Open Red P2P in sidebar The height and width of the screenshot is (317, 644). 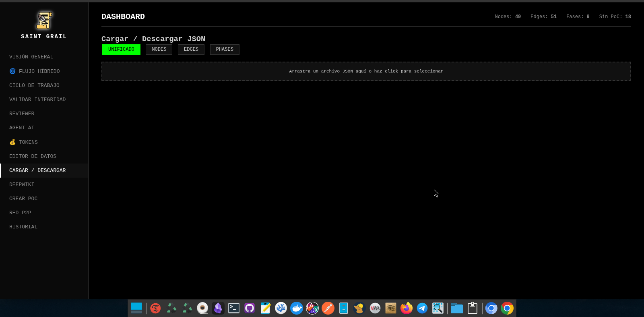tap(44, 213)
